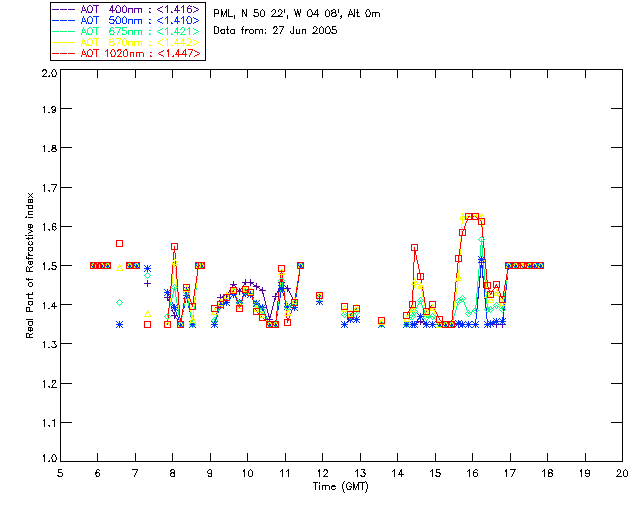Click the y-axis label 1.3
The width and height of the screenshot is (640, 512).
[x=49, y=345]
